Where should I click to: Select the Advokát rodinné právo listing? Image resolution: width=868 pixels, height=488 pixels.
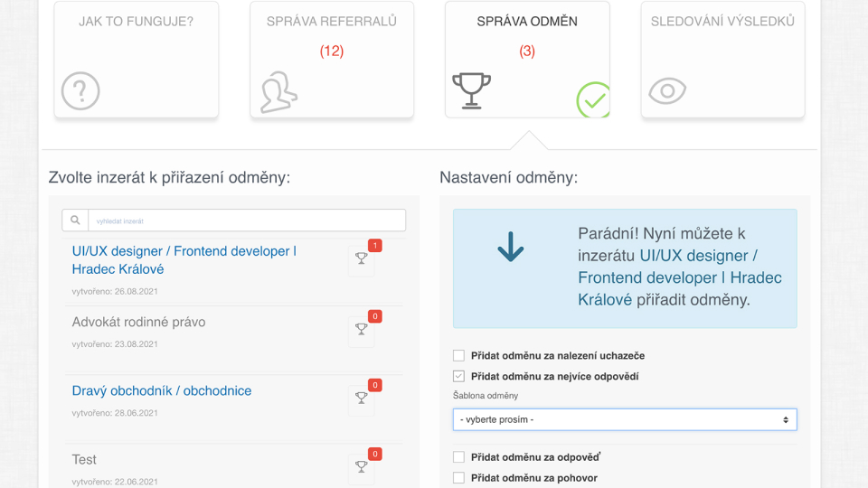click(x=139, y=322)
